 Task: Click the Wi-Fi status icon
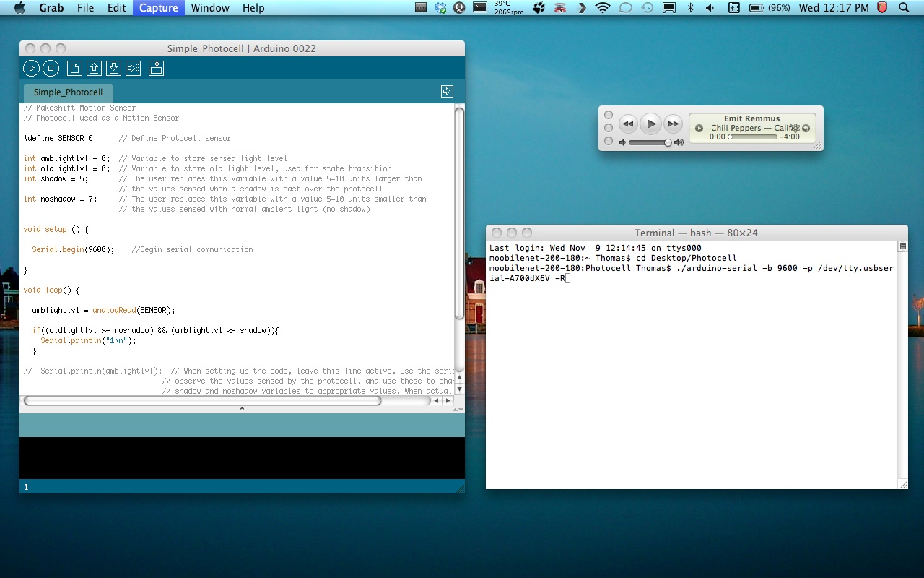tap(602, 8)
